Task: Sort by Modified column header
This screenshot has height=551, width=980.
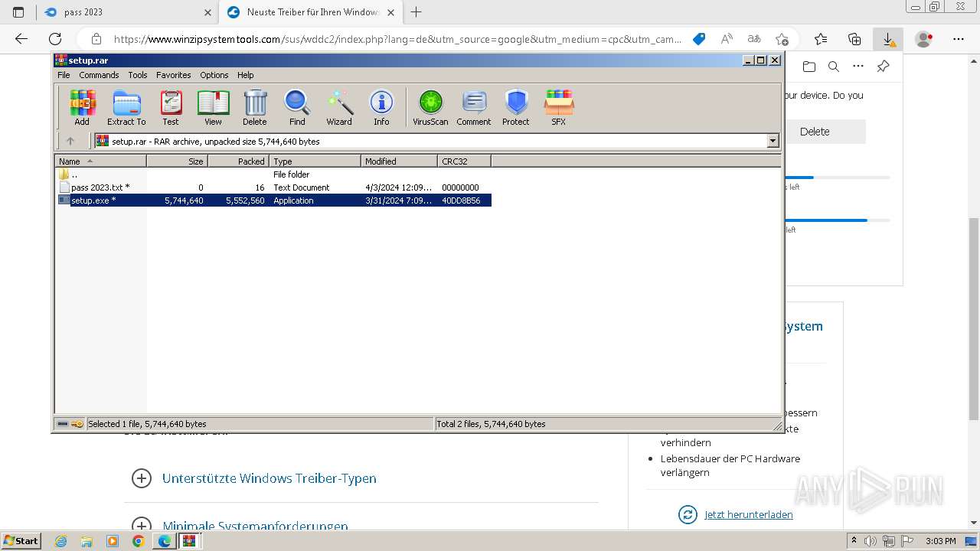Action: pyautogui.click(x=399, y=161)
